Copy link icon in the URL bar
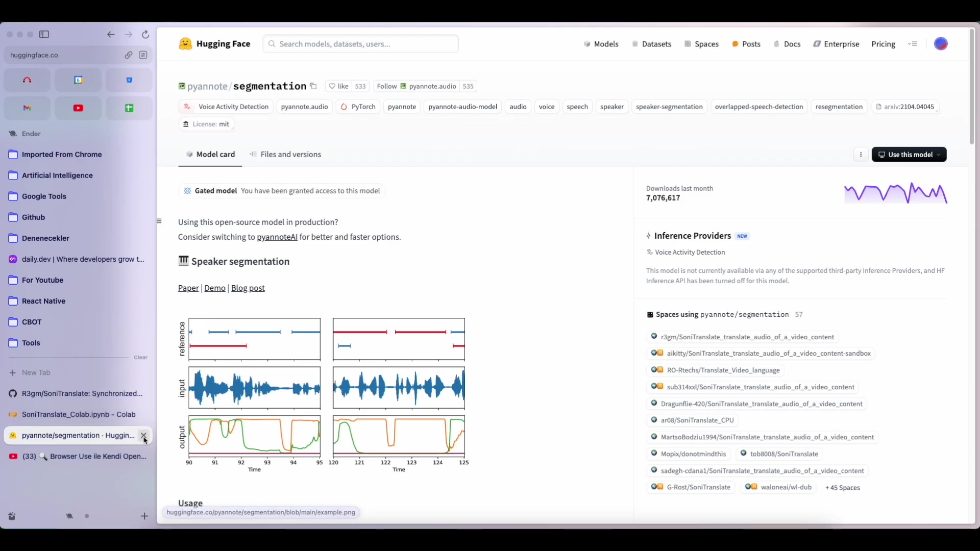 tap(129, 55)
